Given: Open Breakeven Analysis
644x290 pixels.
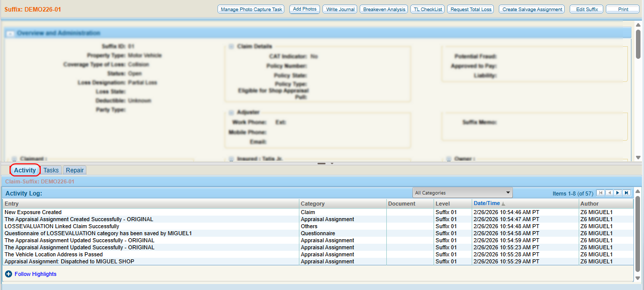Looking at the screenshot, I should (x=384, y=10).
